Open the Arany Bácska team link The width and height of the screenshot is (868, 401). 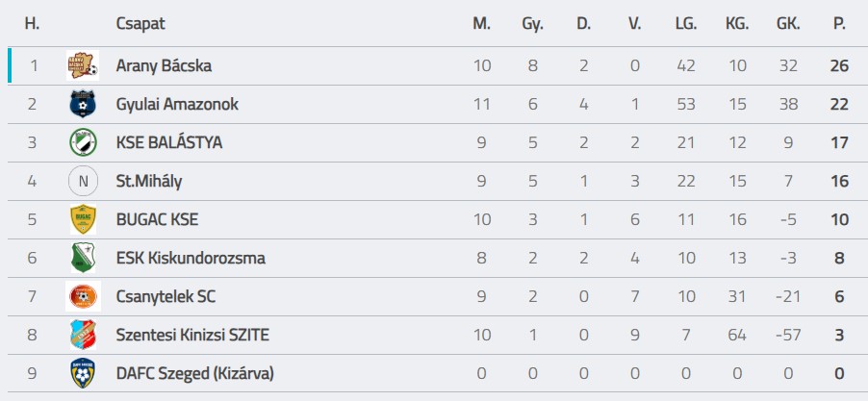[163, 66]
